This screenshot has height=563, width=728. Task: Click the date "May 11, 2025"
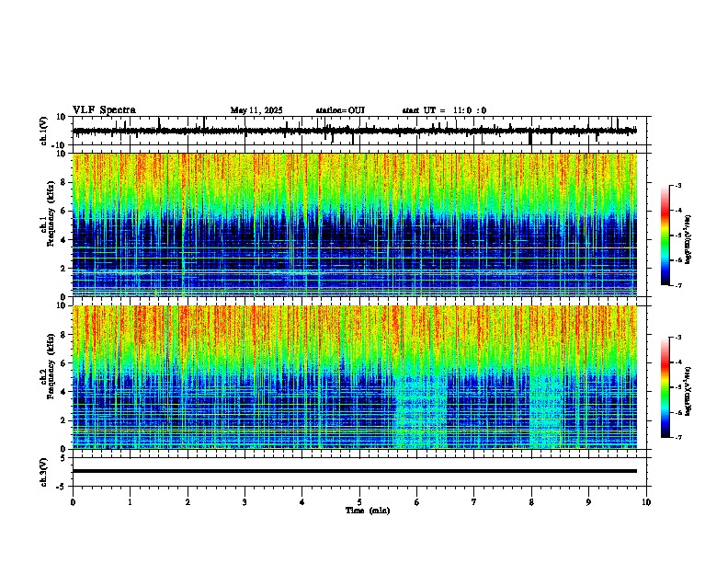point(256,110)
